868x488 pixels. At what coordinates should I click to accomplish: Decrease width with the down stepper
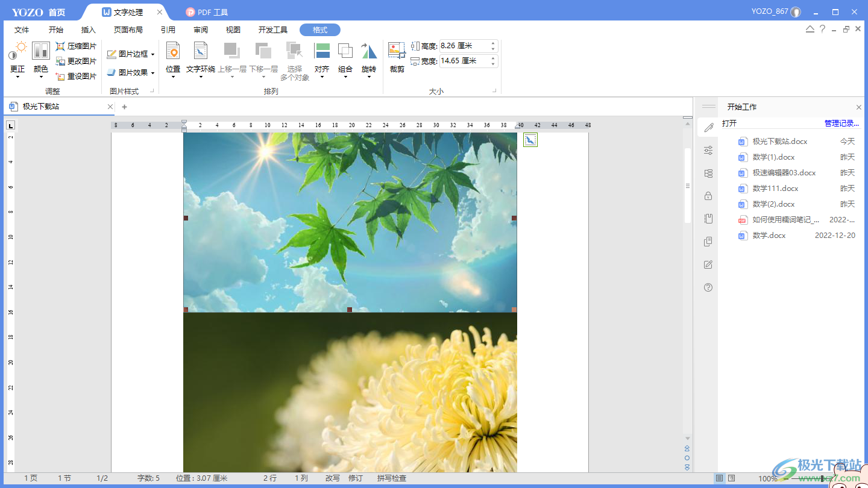[x=494, y=64]
